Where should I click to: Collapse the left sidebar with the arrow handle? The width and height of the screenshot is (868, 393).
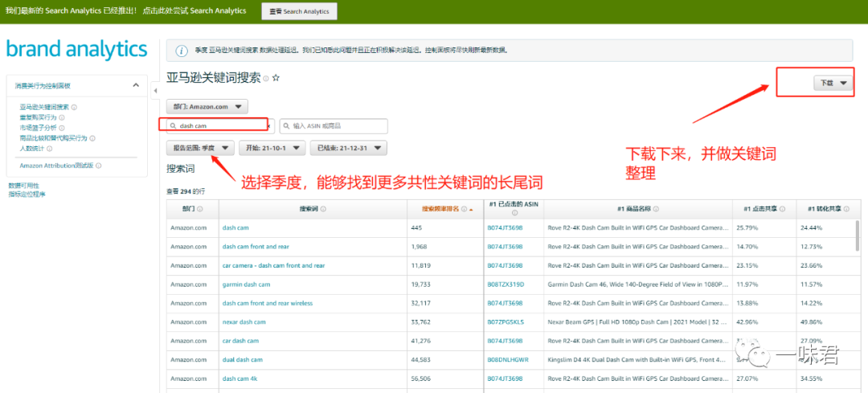pyautogui.click(x=155, y=90)
